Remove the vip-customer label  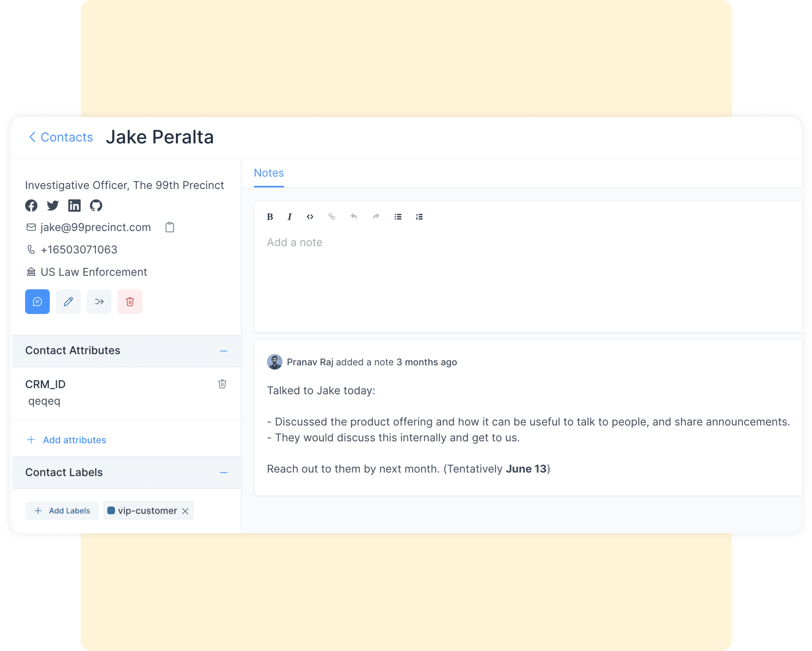tap(185, 511)
